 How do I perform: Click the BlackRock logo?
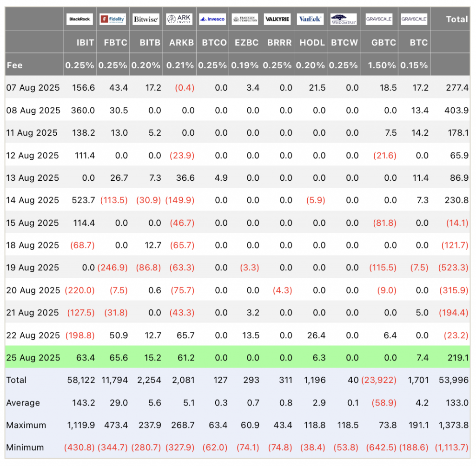point(79,19)
